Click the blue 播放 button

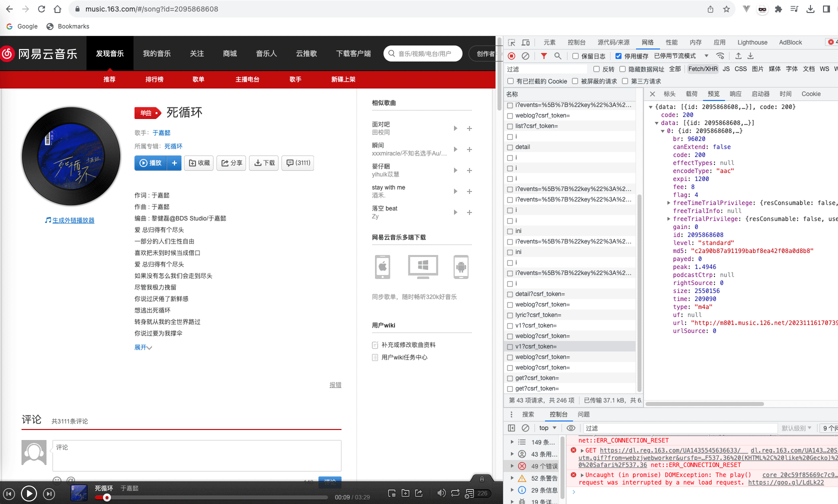[x=151, y=163]
